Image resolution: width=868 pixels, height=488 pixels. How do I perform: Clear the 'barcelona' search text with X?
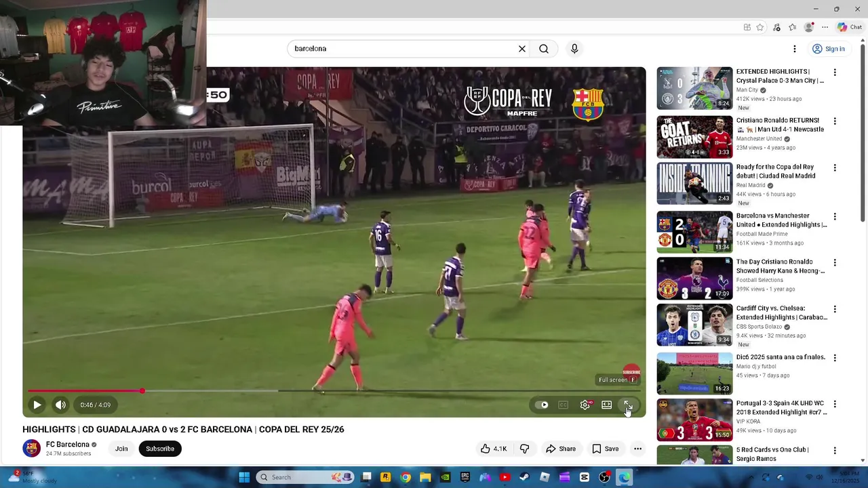click(x=522, y=49)
